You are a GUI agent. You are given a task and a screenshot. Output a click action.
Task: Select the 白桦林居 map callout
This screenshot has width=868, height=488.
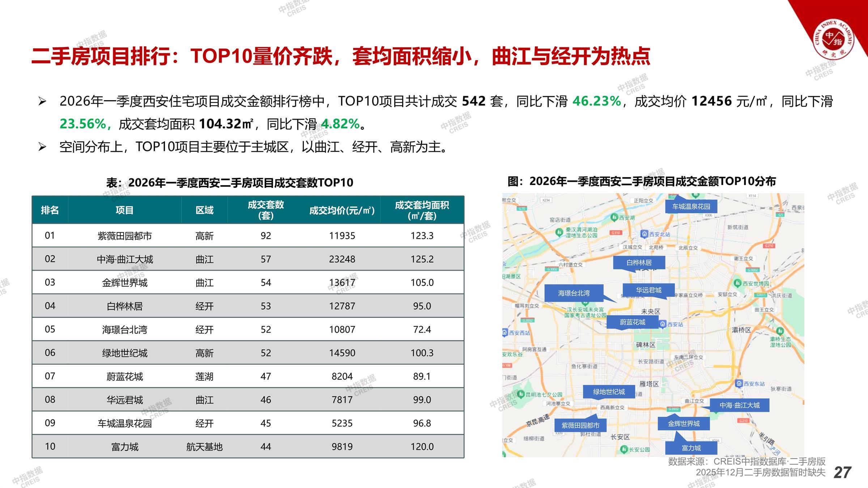pos(639,262)
